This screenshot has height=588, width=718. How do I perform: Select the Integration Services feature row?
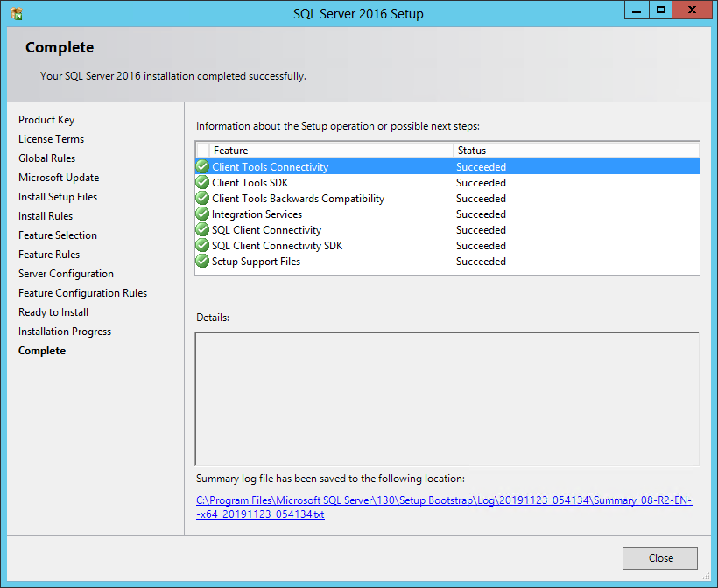pyautogui.click(x=447, y=214)
